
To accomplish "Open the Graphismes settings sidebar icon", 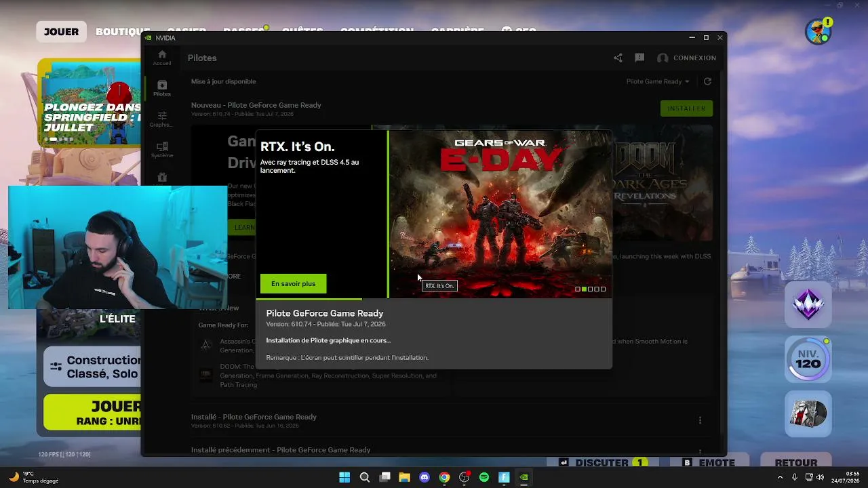I will click(x=162, y=119).
